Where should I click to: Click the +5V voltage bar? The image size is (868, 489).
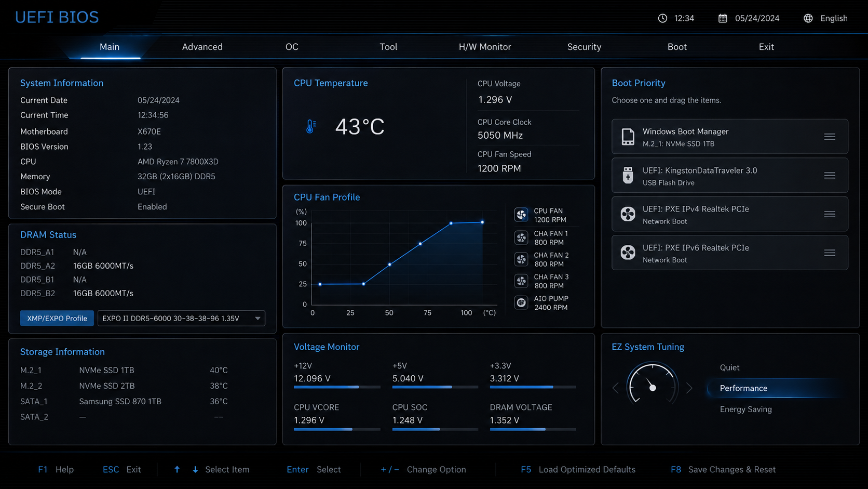pos(435,387)
